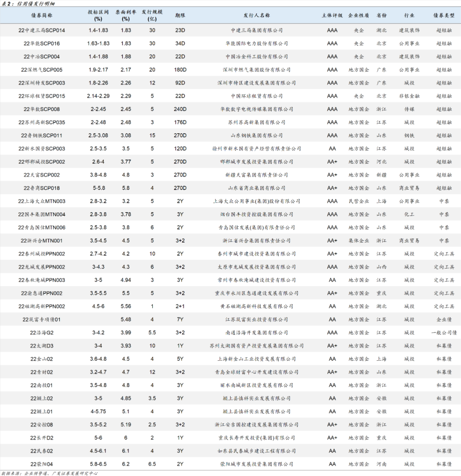Viewport: 461px width, 476px height.
Task: Select the bond 22鲁商SCP018
Action: coord(41,188)
